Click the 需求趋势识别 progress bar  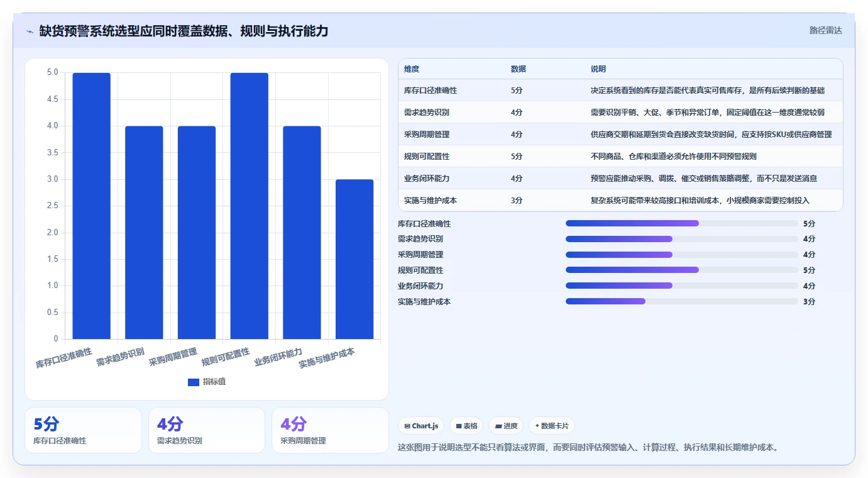pyautogui.click(x=682, y=239)
